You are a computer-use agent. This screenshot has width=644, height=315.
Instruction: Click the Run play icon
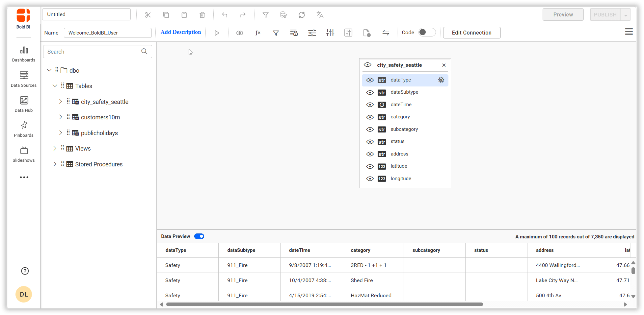[x=217, y=33]
